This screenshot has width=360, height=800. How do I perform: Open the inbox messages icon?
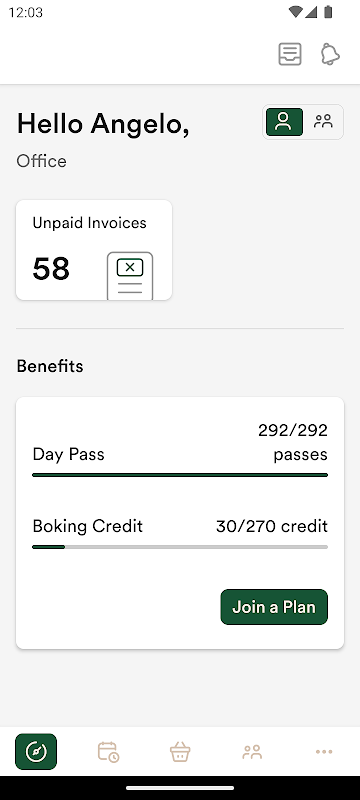tap(290, 54)
